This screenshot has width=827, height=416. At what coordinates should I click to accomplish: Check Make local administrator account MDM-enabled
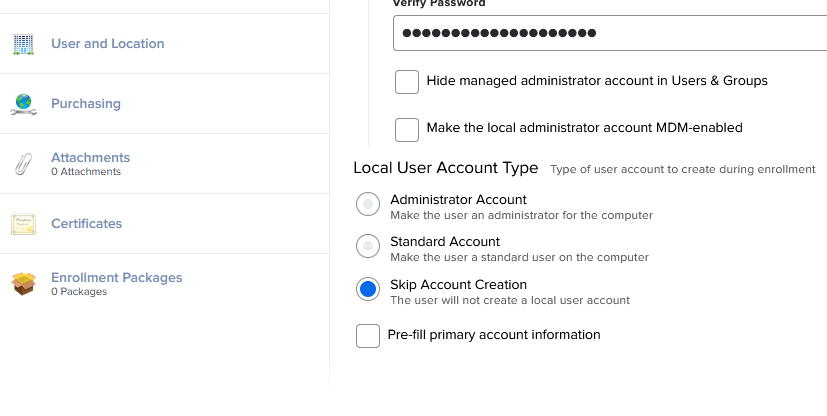pyautogui.click(x=407, y=129)
